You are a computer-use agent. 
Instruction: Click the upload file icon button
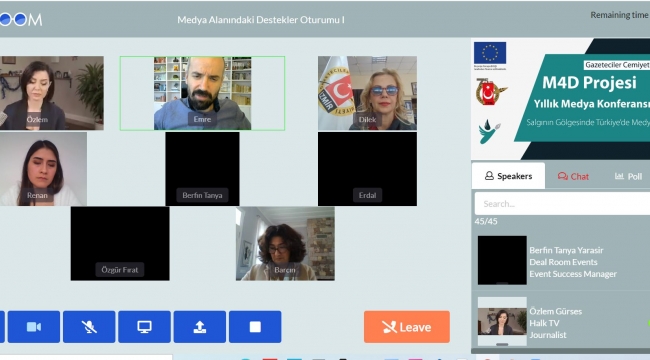click(200, 327)
